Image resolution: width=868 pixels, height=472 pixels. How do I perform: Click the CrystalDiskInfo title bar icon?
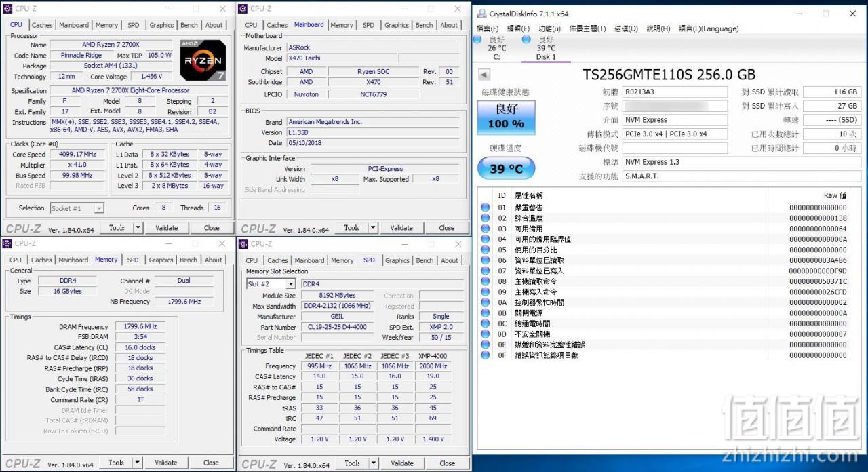pos(481,14)
